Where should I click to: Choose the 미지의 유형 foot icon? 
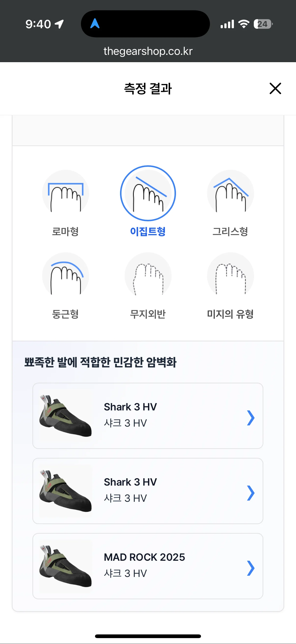pyautogui.click(x=230, y=276)
